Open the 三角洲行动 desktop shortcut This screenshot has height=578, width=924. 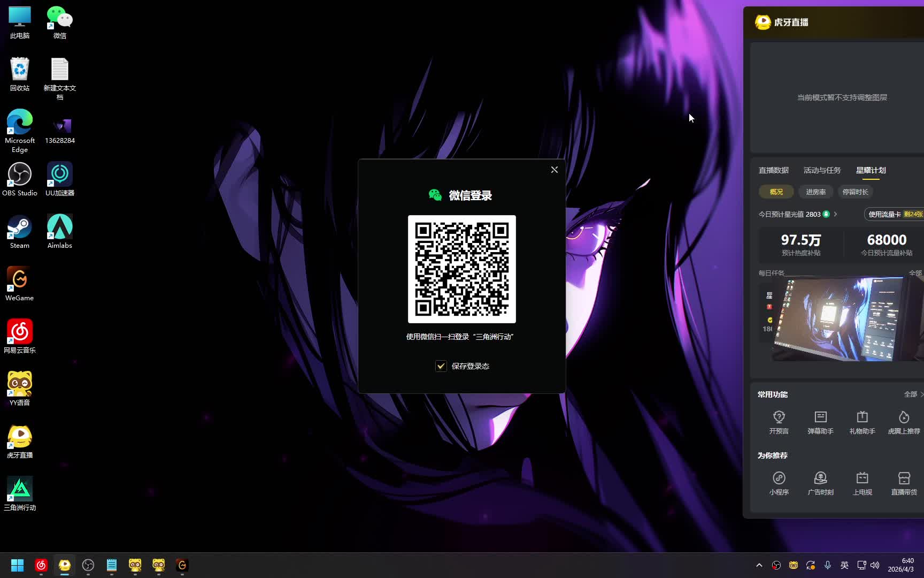point(20,493)
